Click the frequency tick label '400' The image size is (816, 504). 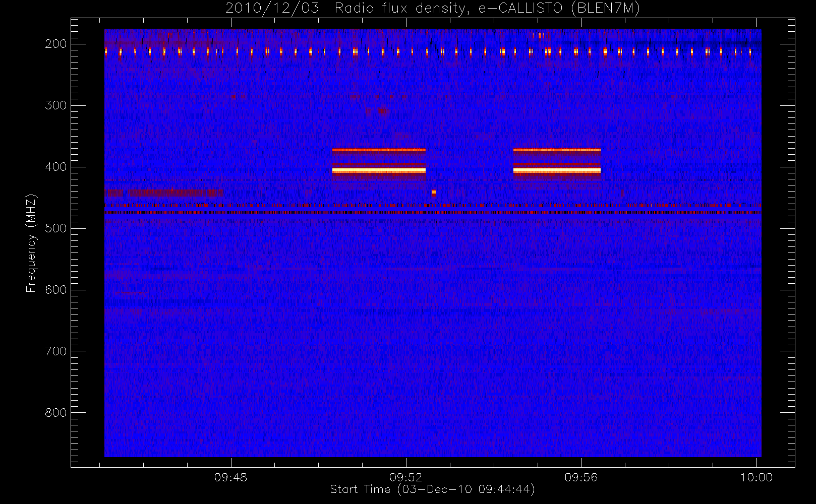pos(55,167)
